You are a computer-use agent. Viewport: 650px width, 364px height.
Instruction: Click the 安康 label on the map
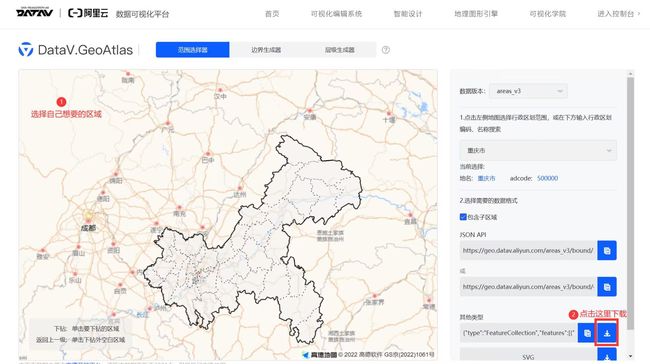[310, 117]
